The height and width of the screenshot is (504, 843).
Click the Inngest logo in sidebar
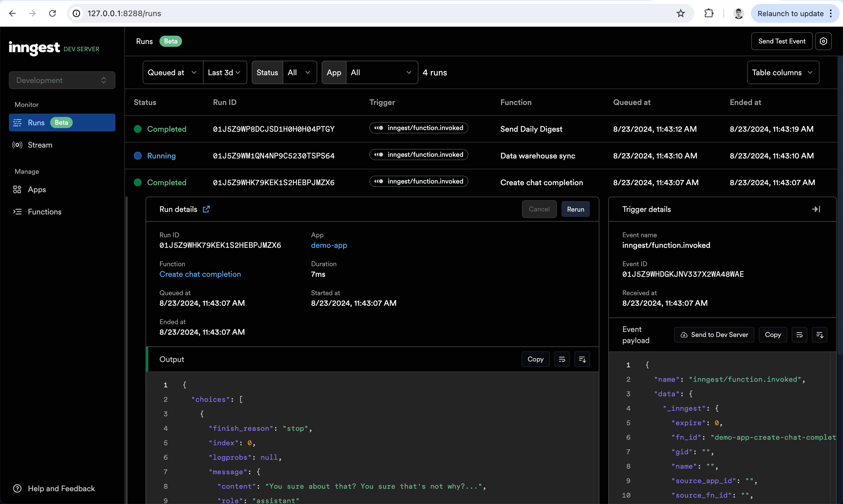point(34,49)
